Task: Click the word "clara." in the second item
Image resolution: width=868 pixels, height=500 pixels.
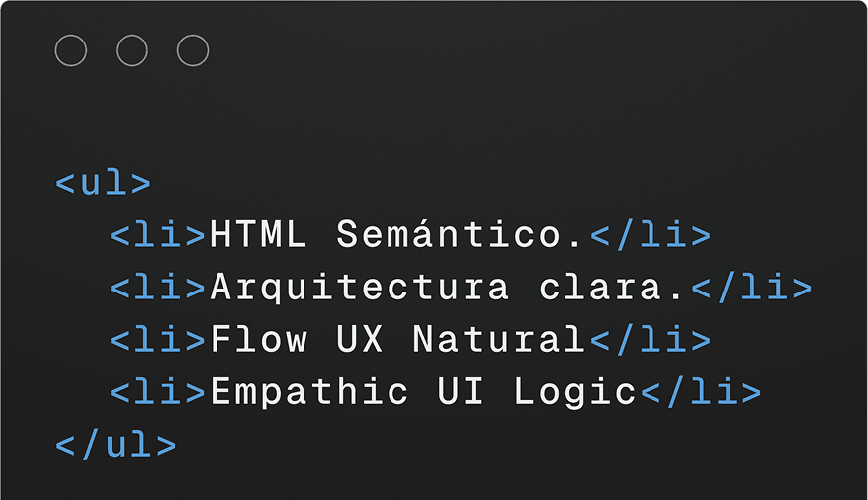Action: [613, 288]
